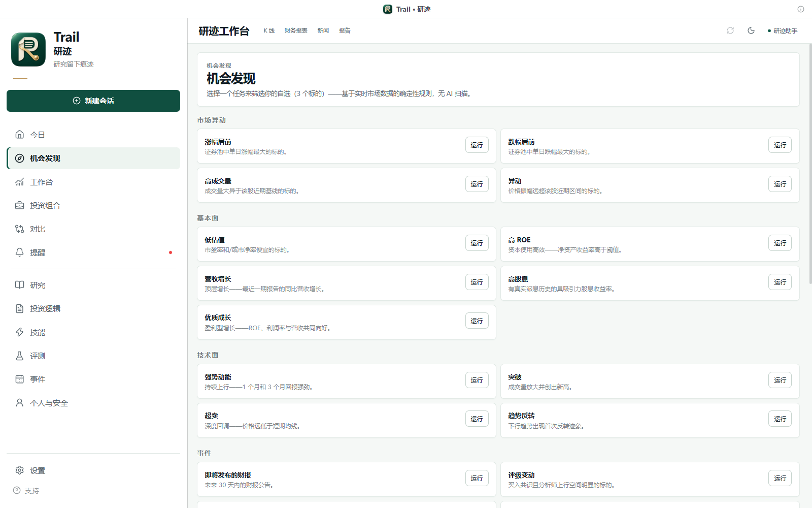The image size is (812, 508).
Task: Click 成交量放大并创出新高 description
Action: click(540, 387)
